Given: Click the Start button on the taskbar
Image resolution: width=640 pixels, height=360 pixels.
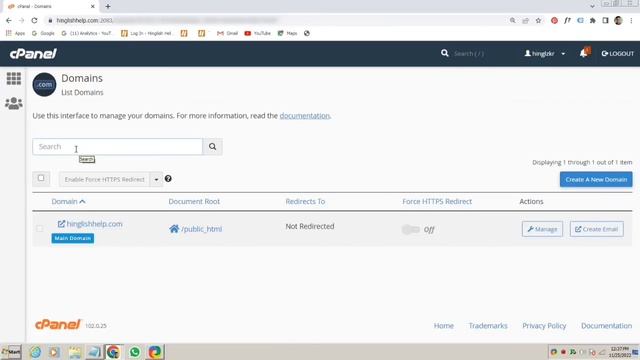Looking at the screenshot, I should coord(11,352).
